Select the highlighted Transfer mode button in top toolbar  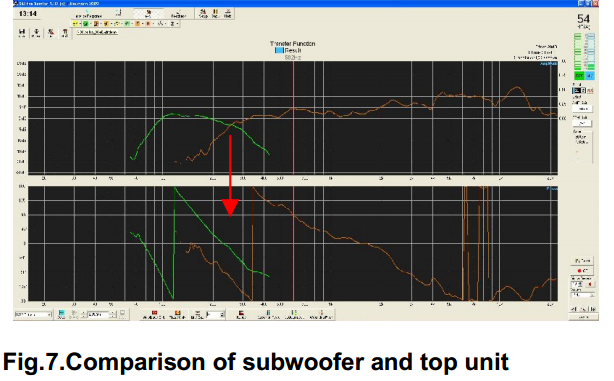pos(148,14)
